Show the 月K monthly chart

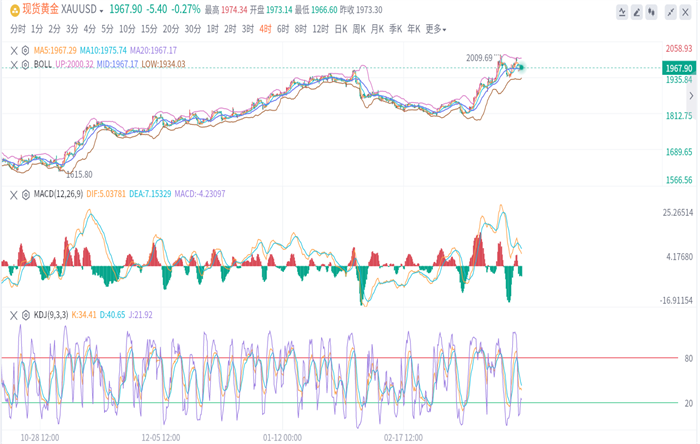pos(377,29)
